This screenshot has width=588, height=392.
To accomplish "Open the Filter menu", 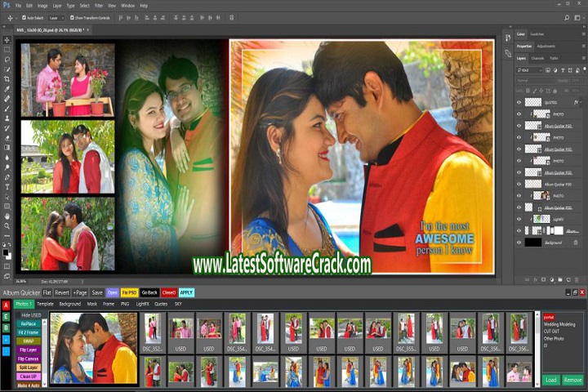I will point(99,6).
